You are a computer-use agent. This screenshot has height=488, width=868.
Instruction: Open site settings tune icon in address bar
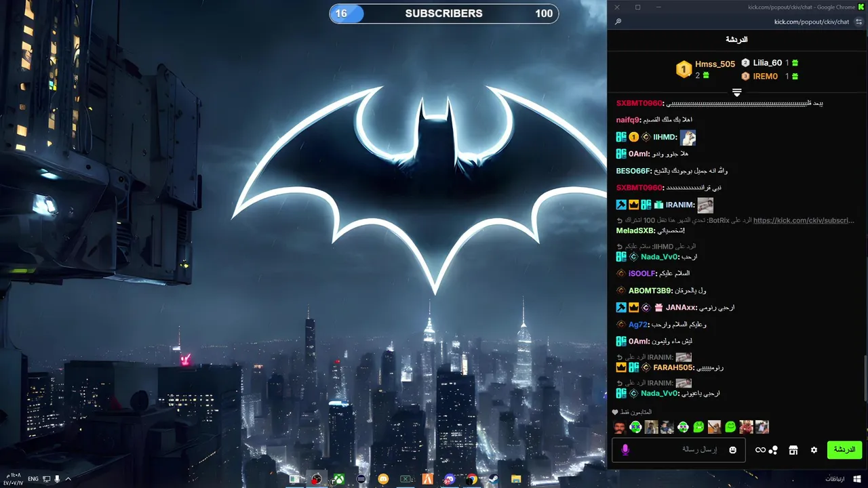859,22
